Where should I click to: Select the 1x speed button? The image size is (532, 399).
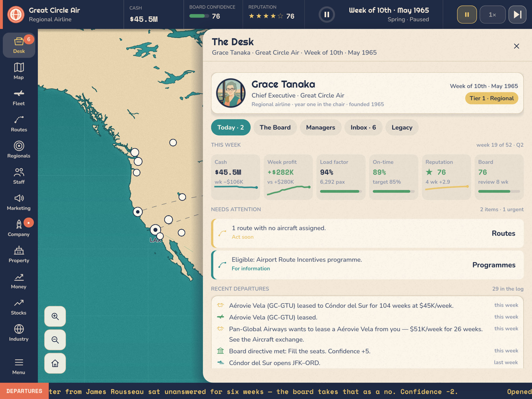point(492,15)
